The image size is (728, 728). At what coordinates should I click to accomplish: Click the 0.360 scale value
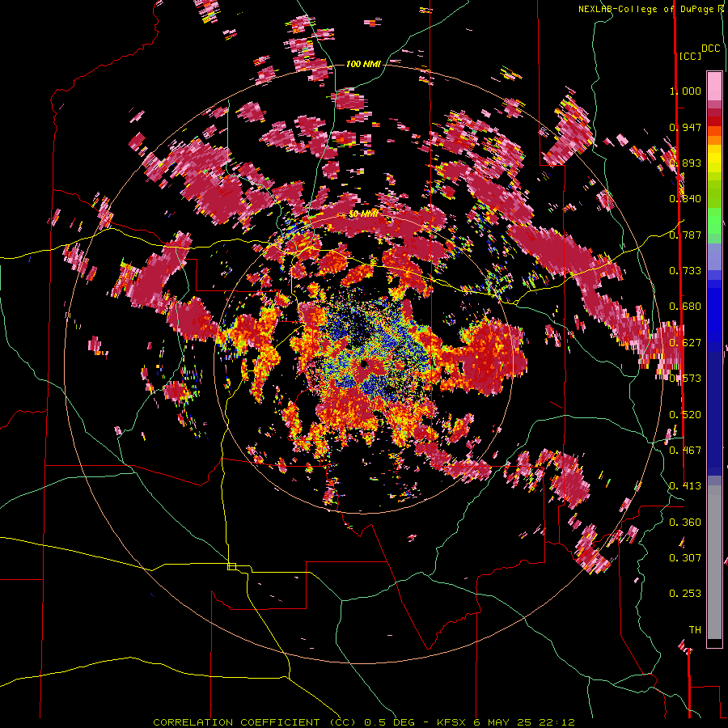tap(685, 523)
